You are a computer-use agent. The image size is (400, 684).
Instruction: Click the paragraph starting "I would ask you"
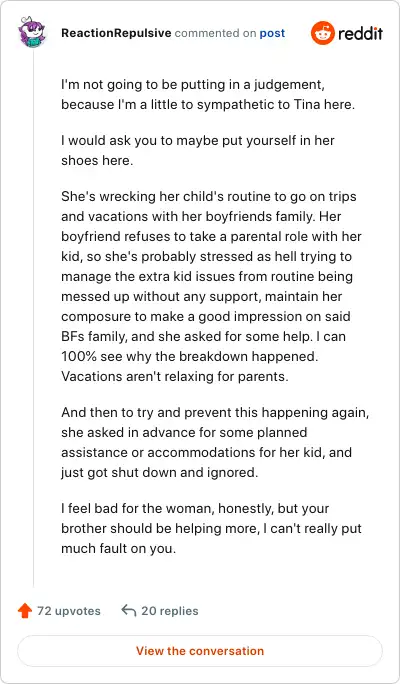tap(198, 150)
